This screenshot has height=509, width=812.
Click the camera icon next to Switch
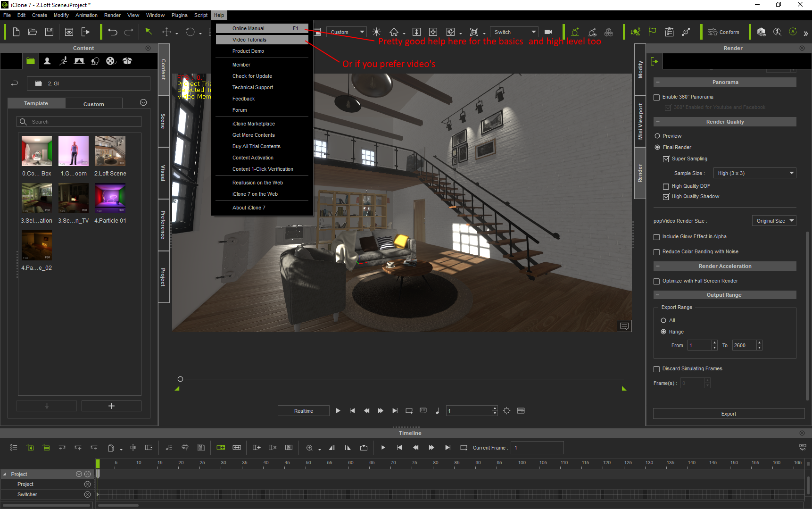pyautogui.click(x=548, y=32)
